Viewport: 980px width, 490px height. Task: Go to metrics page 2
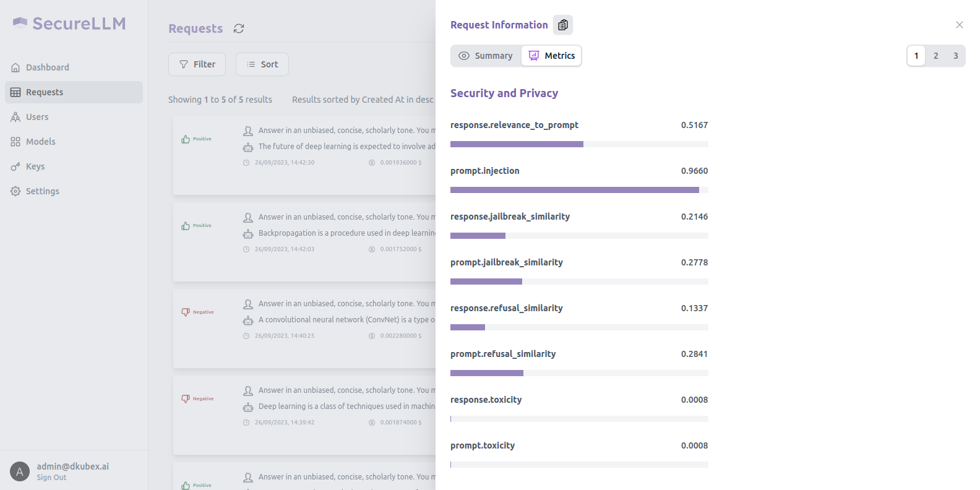pos(935,56)
